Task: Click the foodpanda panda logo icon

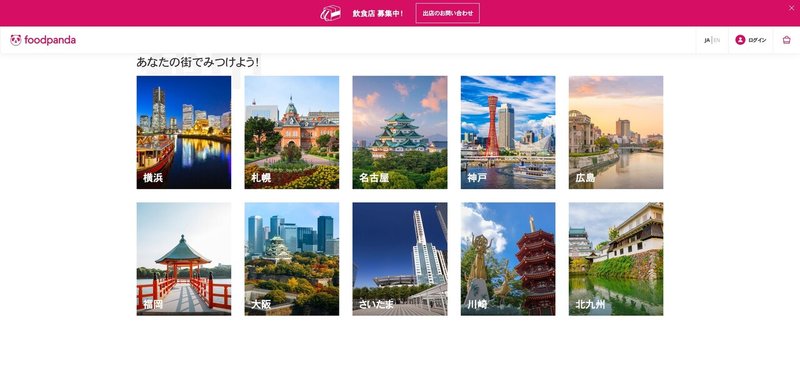Action: pyautogui.click(x=16, y=40)
